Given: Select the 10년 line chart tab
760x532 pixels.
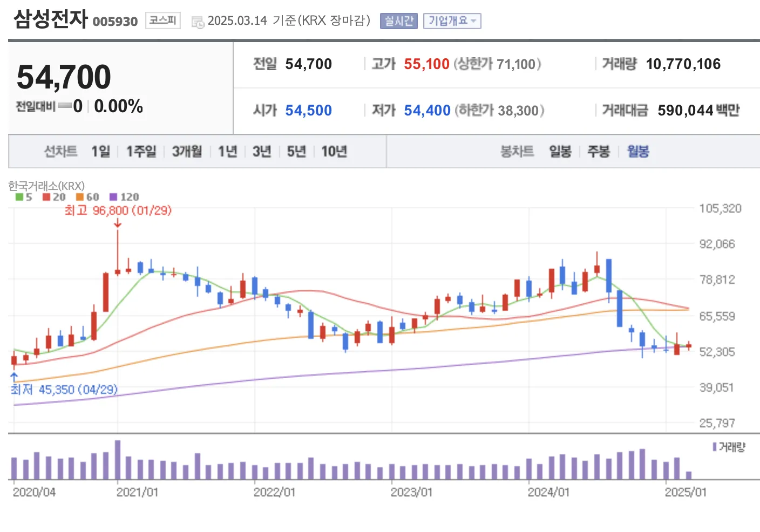Looking at the screenshot, I should click(x=334, y=152).
